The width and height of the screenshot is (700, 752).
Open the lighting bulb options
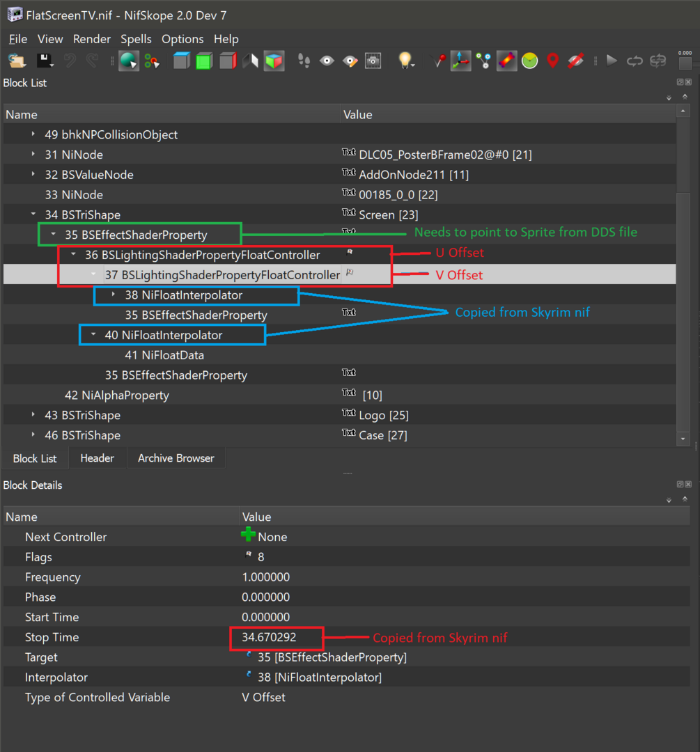pos(405,61)
